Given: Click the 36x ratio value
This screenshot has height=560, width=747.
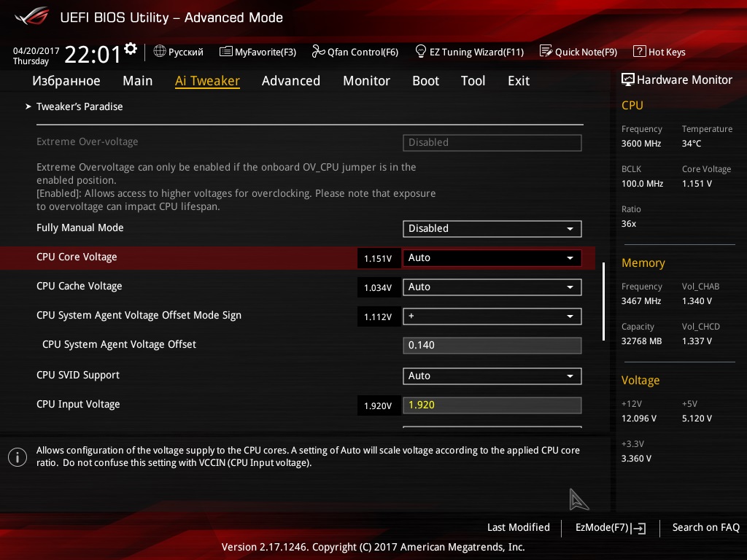Looking at the screenshot, I should [x=628, y=223].
